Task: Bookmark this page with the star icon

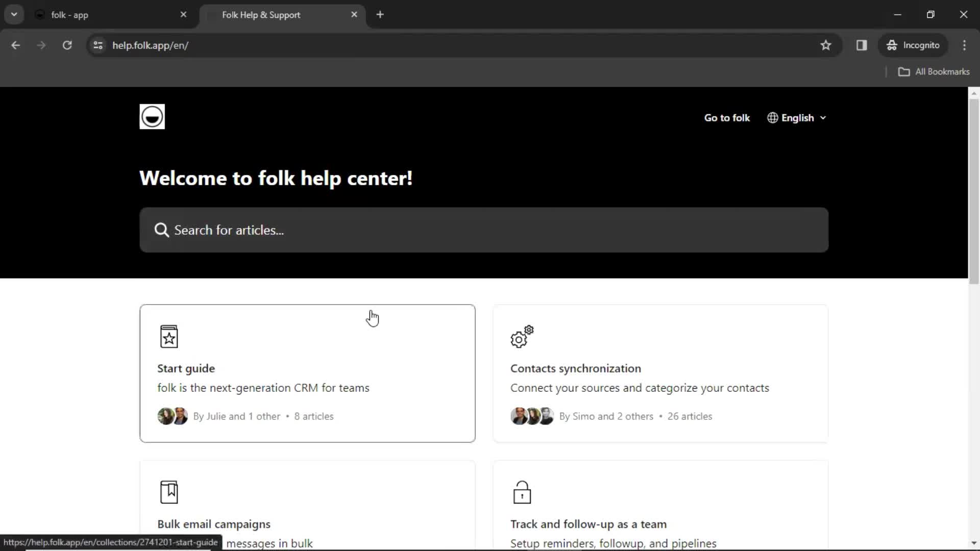Action: [x=826, y=45]
